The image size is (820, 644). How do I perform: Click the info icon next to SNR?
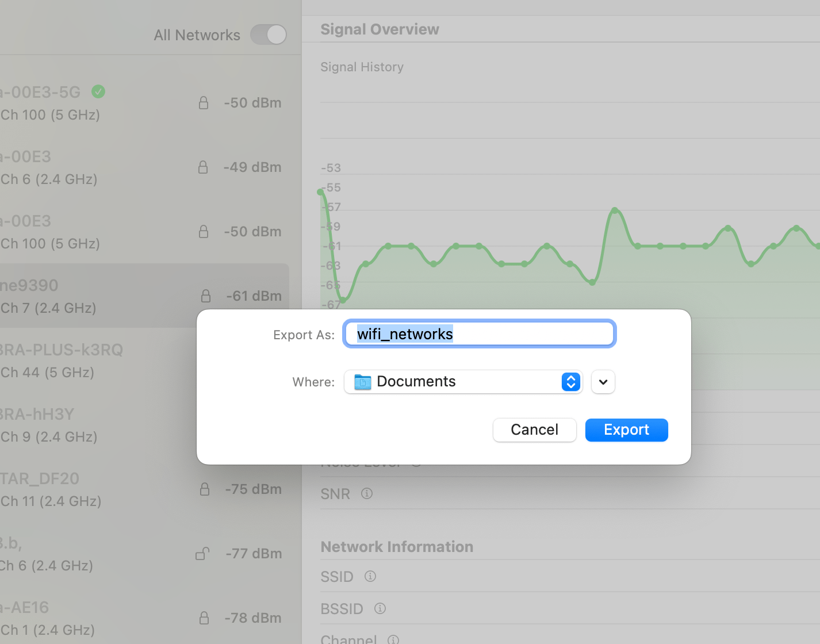tap(367, 493)
